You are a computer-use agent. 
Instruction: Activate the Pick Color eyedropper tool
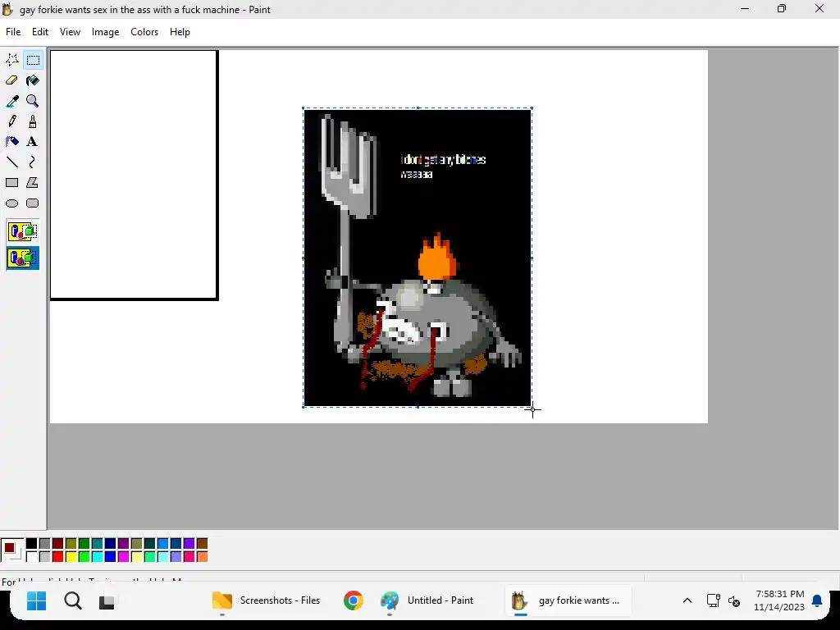pos(12,101)
